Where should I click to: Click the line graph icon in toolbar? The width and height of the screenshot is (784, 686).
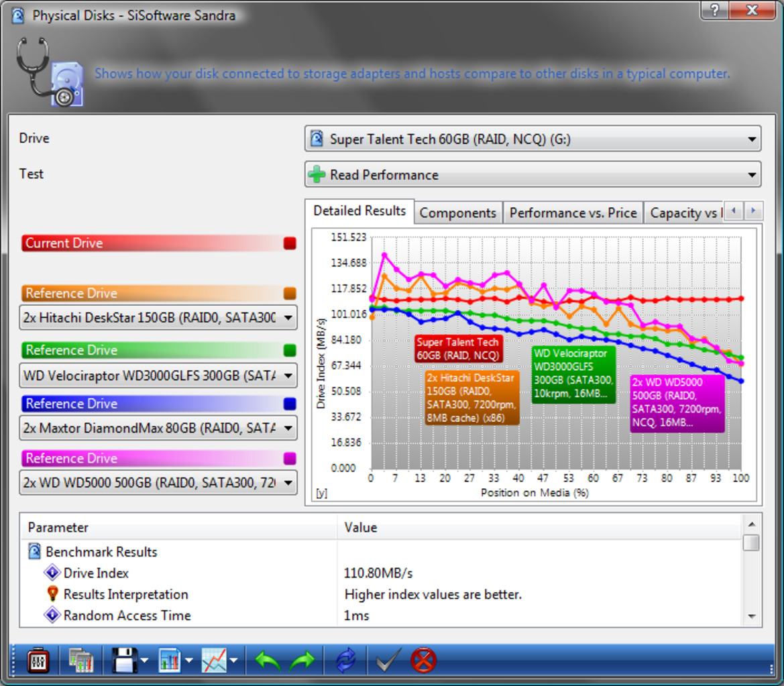point(214,661)
